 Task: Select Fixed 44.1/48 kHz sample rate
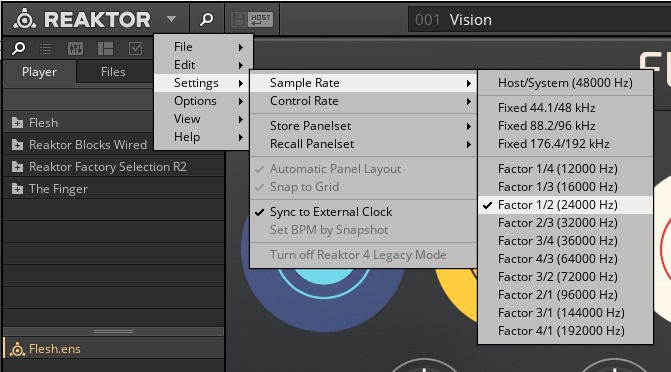point(565,108)
